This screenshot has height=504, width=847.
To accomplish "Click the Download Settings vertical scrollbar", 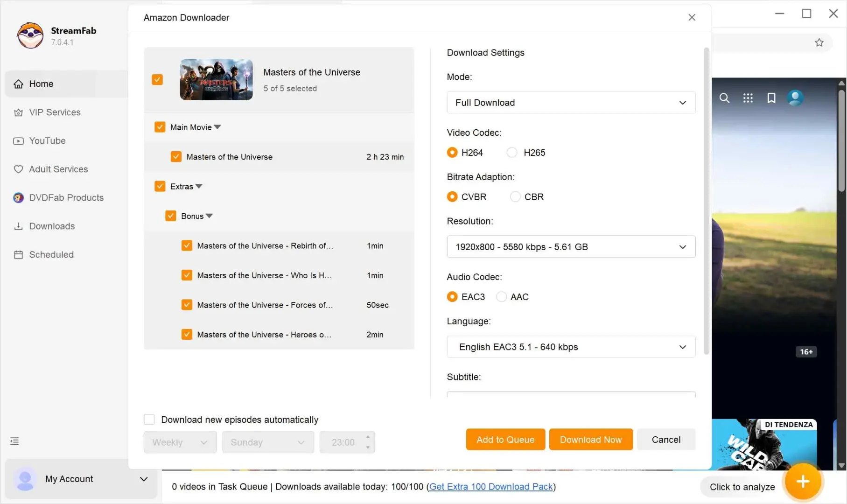I will (x=706, y=201).
